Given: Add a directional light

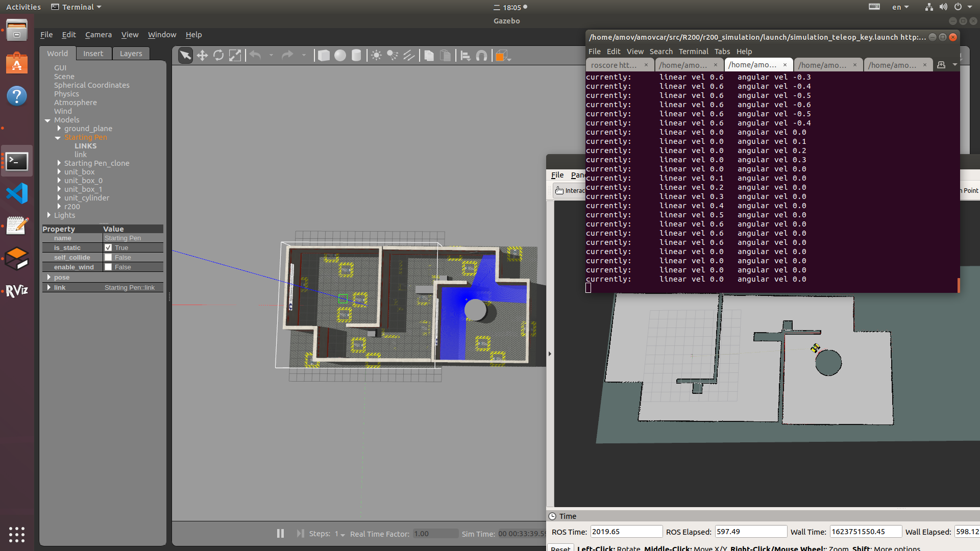Looking at the screenshot, I should click(409, 55).
